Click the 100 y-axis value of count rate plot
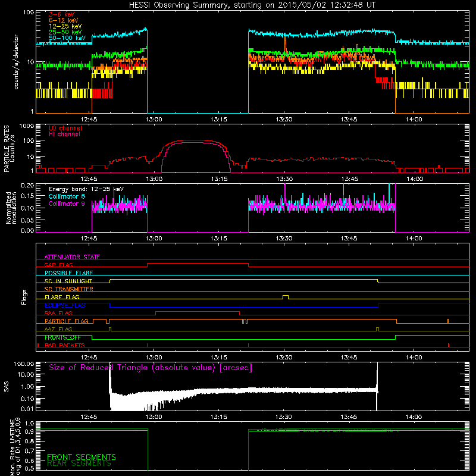The height and width of the screenshot is (476, 476). tap(29, 12)
